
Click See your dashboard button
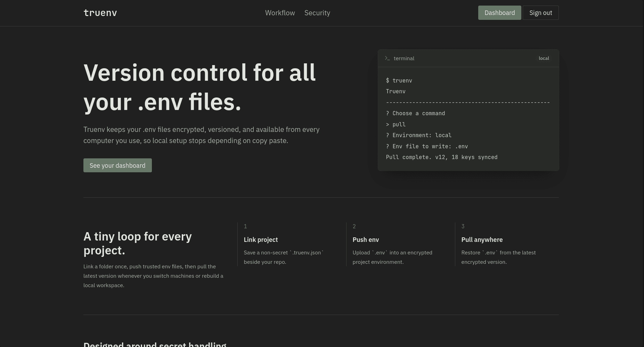[117, 165]
